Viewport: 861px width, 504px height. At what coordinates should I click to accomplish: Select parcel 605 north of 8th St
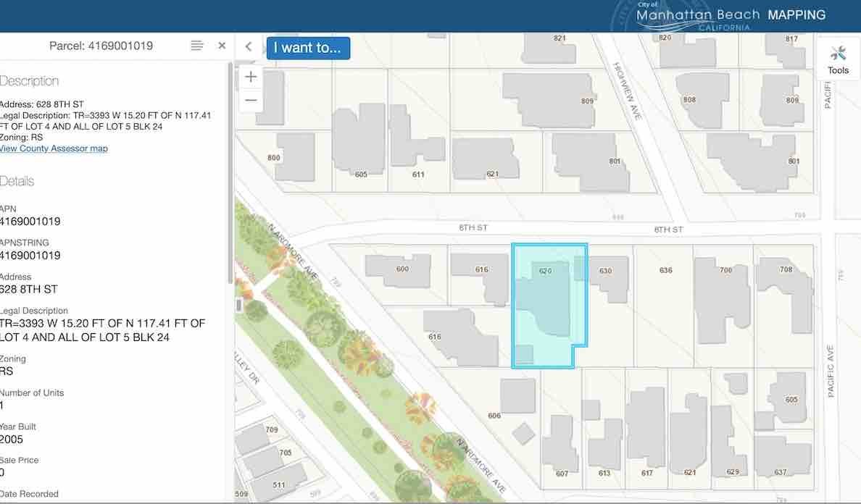[x=359, y=140]
